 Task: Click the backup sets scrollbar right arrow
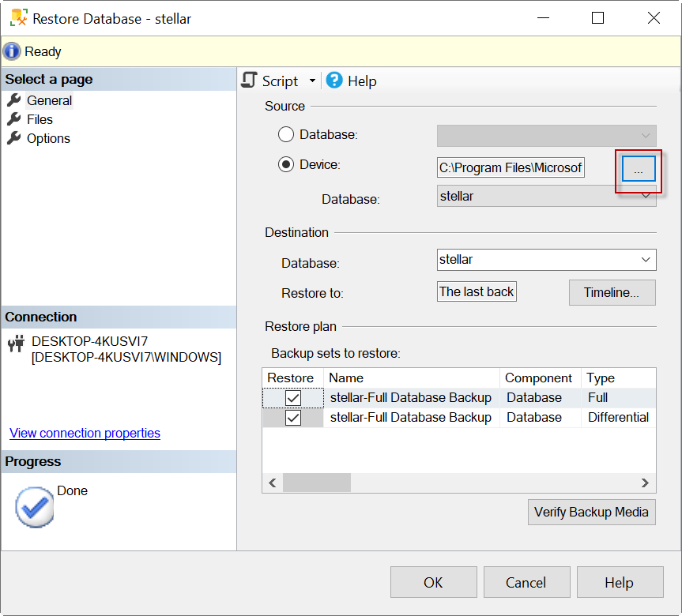pyautogui.click(x=645, y=483)
